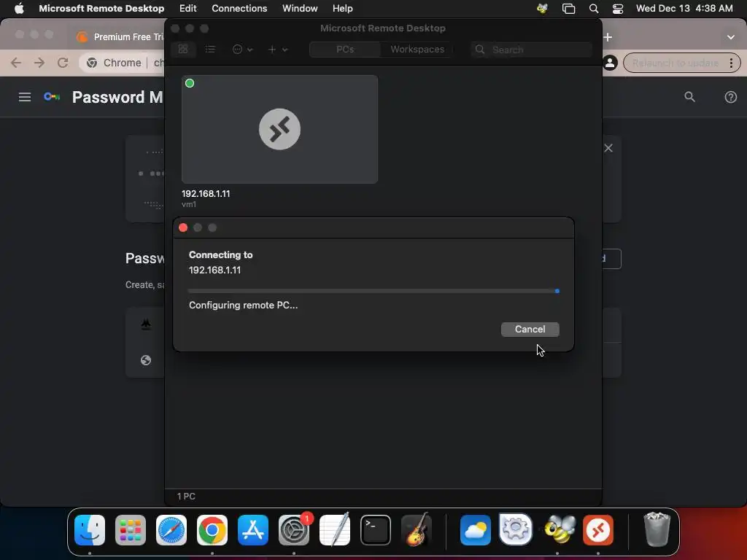Image resolution: width=747 pixels, height=560 pixels.
Task: Add a new tab in Chrome
Action: coord(608,37)
